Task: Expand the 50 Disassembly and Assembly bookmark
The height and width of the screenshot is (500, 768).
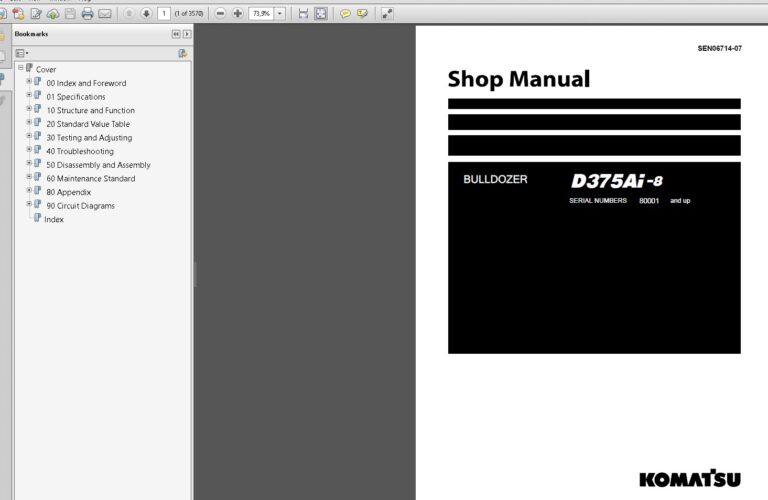Action: pos(29,163)
